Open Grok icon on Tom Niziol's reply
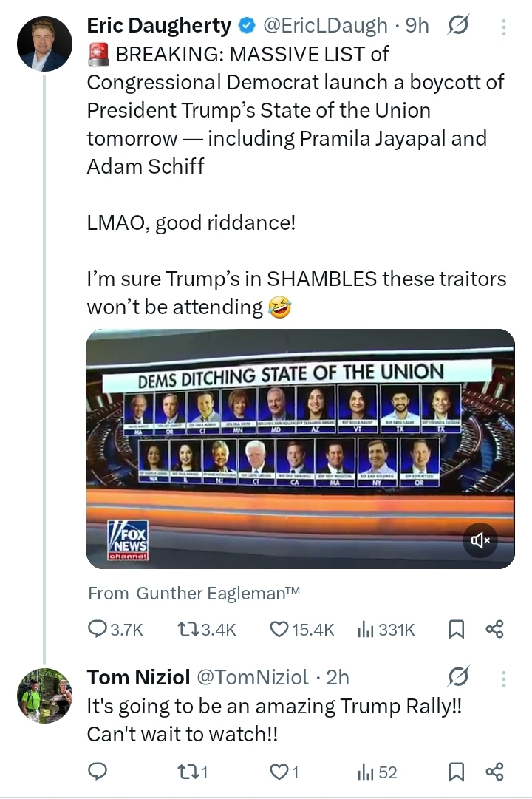Screen dimensions: 532x799 click(459, 677)
